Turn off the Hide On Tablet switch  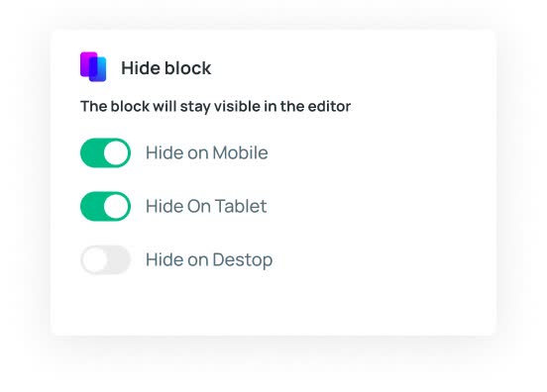coord(105,206)
